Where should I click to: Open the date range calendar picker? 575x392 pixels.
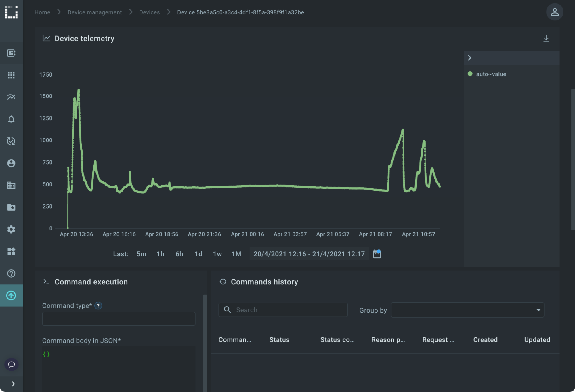[x=377, y=254]
